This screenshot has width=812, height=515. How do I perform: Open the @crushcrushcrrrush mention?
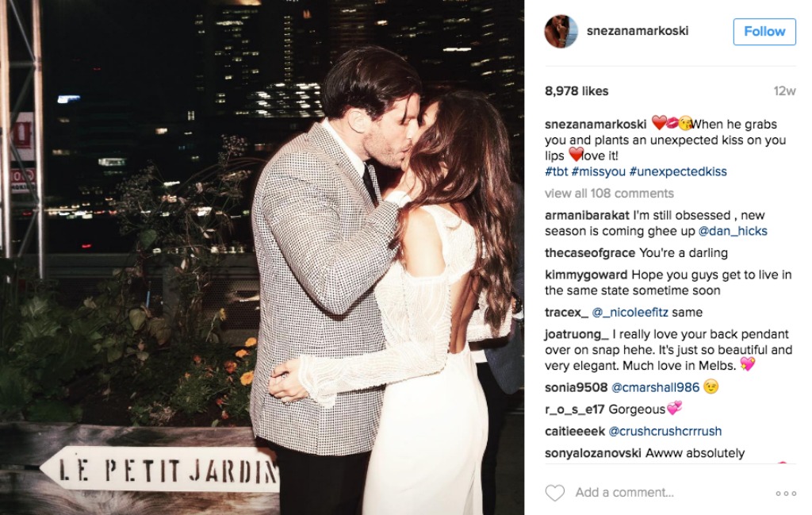(665, 431)
